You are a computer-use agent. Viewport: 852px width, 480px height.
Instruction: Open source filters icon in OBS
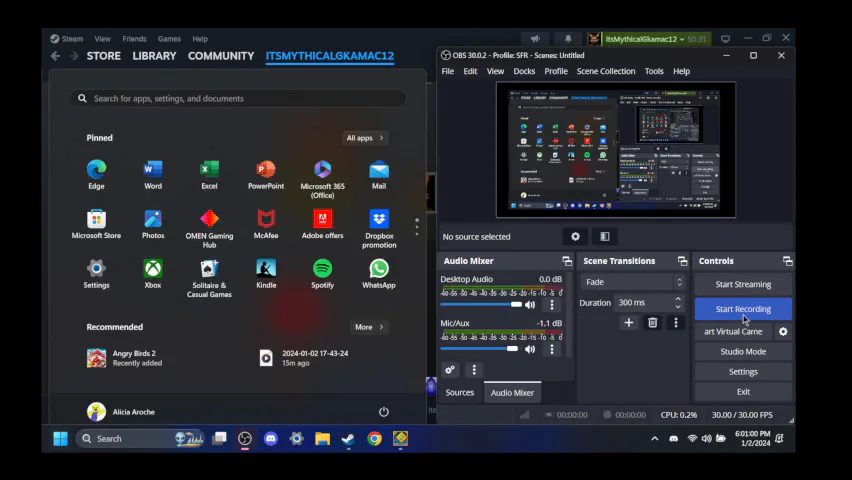pos(605,236)
